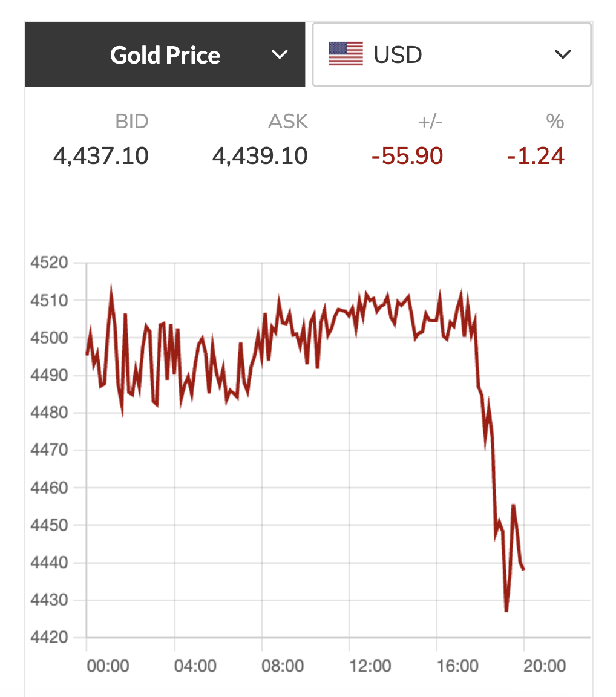Click the 12:00 time axis label
616x697 pixels.
click(370, 666)
